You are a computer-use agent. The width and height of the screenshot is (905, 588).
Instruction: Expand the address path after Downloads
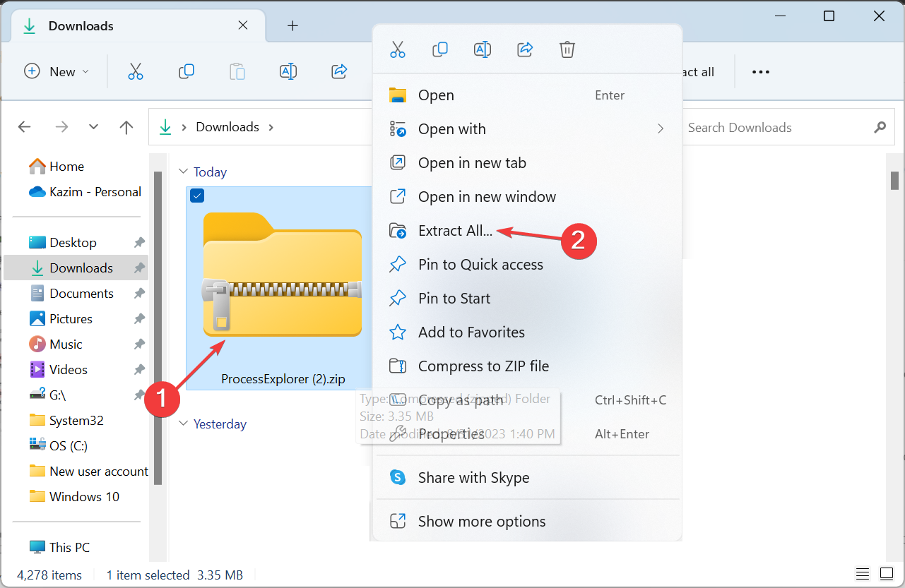pos(271,127)
